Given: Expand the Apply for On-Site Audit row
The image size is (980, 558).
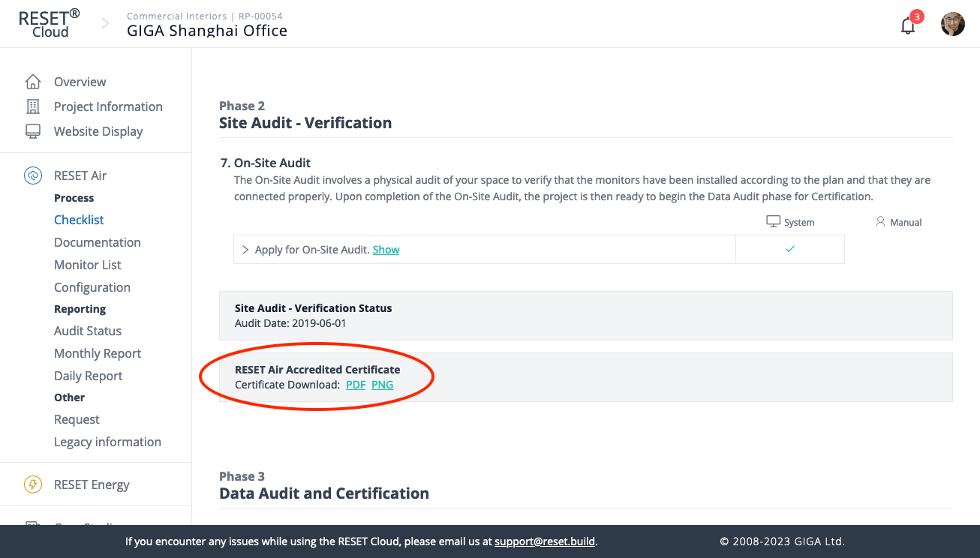Looking at the screenshot, I should tap(245, 250).
